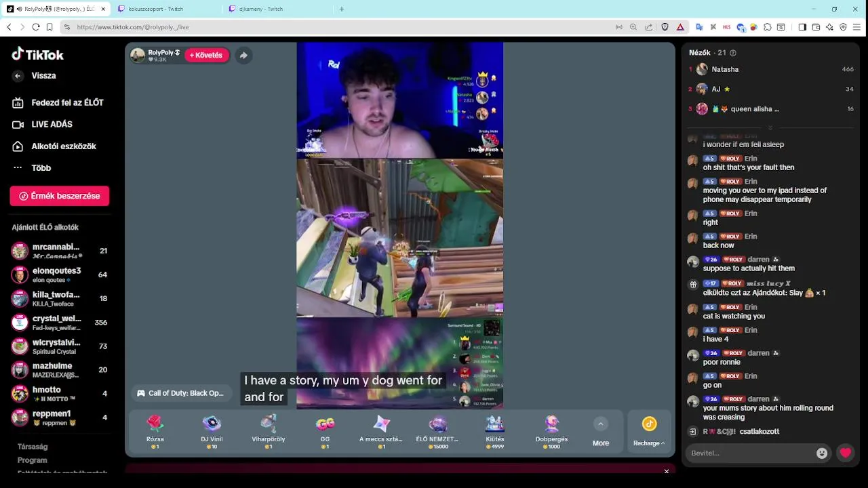Open the Brave shields icon
This screenshot has height=488, width=868.
665,27
